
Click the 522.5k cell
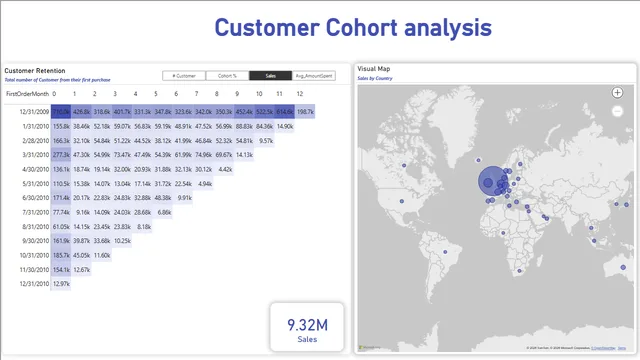pyautogui.click(x=264, y=112)
